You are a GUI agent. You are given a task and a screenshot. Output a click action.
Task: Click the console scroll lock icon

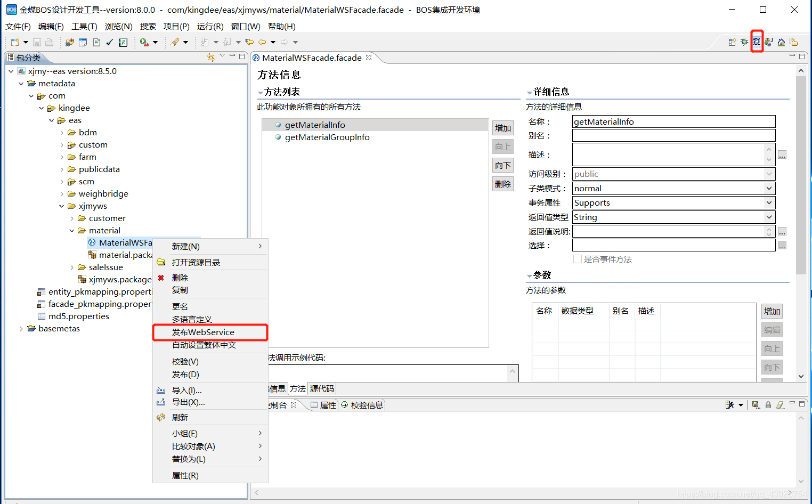(768, 405)
